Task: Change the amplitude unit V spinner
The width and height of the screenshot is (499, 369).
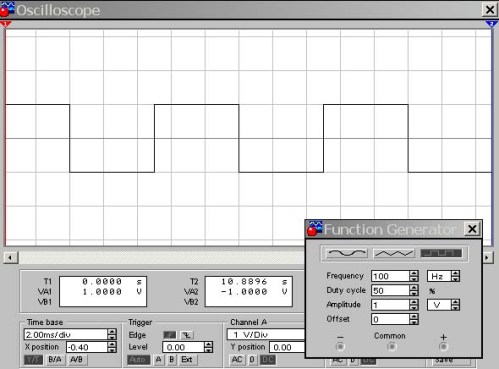Action: coord(455,305)
